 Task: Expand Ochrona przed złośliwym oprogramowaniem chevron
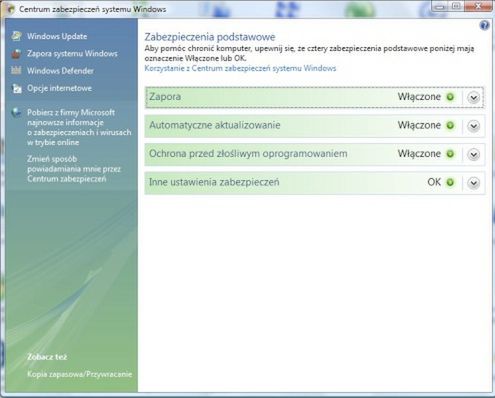coord(474,154)
